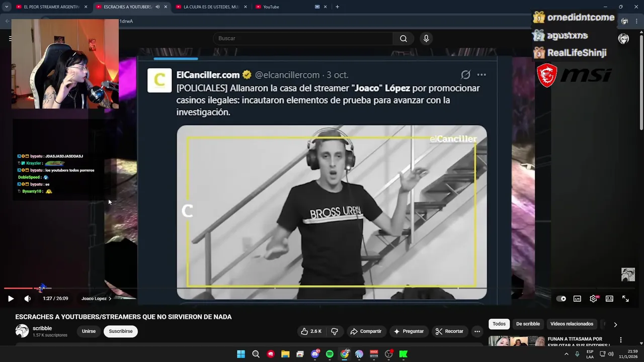Toggle the autoplay switch in the player
This screenshot has height=362, width=644.
[x=561, y=299]
